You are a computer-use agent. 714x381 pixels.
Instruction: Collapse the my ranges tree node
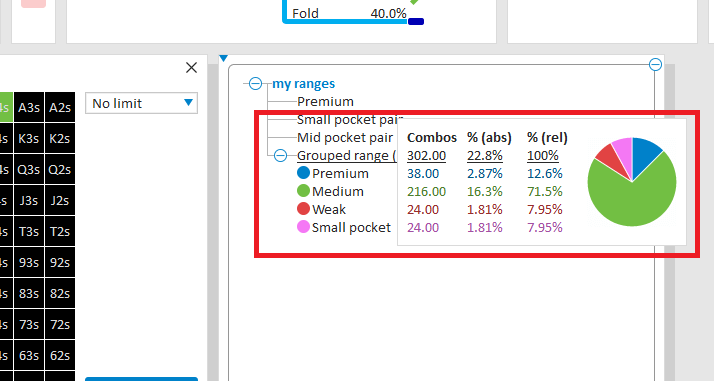255,84
